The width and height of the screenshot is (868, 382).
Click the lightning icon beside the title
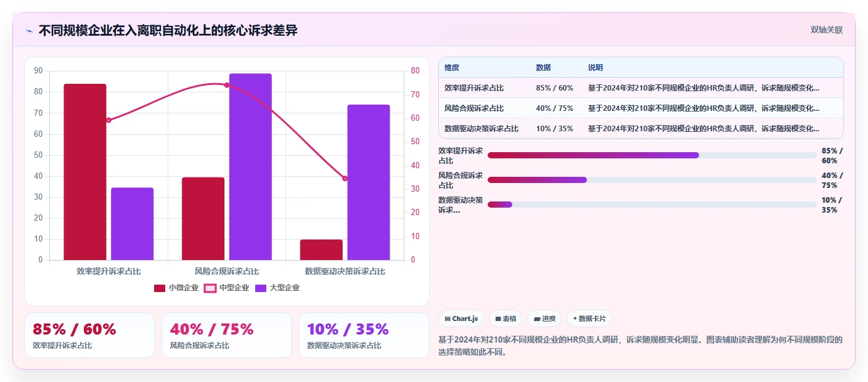pyautogui.click(x=29, y=31)
